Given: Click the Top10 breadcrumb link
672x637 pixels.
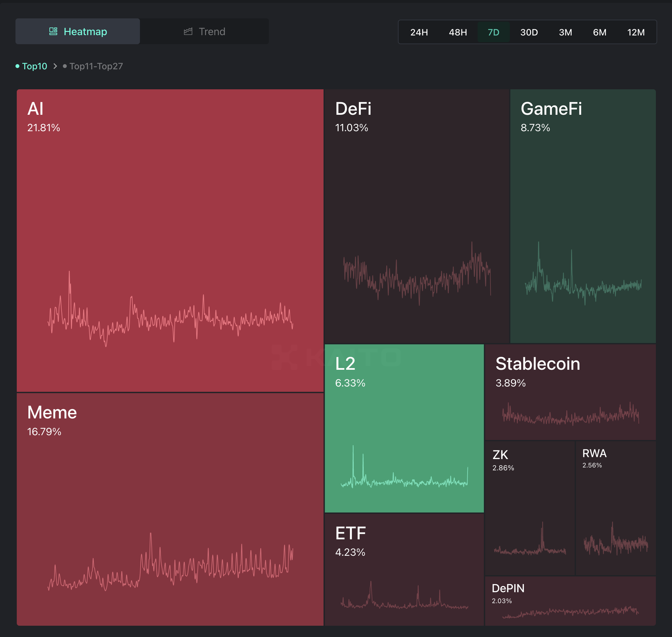Looking at the screenshot, I should (x=34, y=66).
